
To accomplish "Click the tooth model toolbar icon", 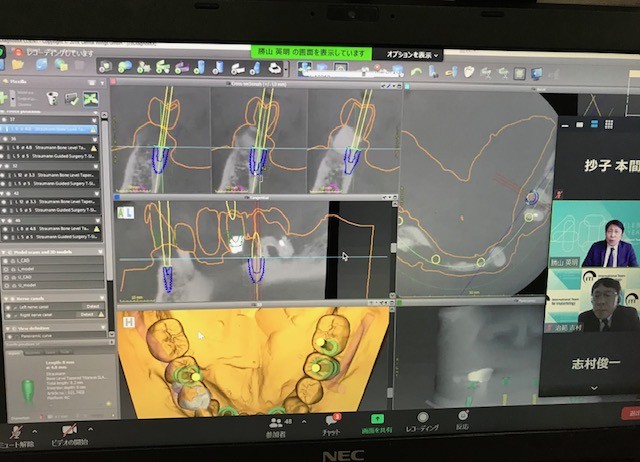I will pos(469,72).
